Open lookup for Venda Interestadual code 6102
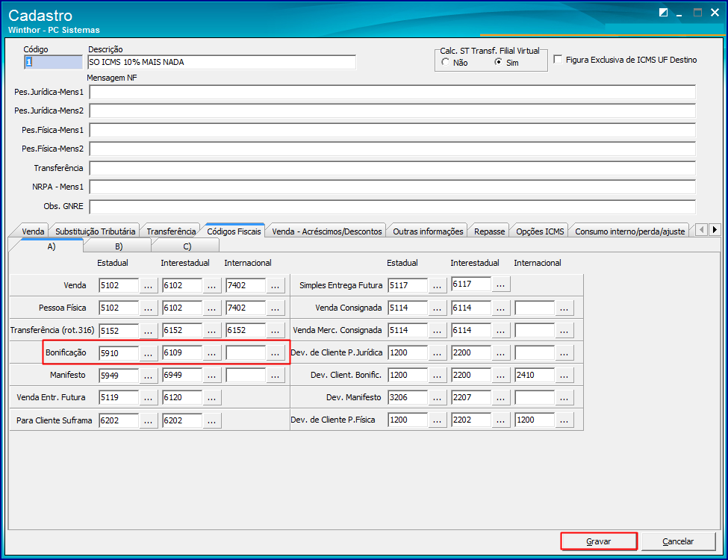 pyautogui.click(x=212, y=285)
